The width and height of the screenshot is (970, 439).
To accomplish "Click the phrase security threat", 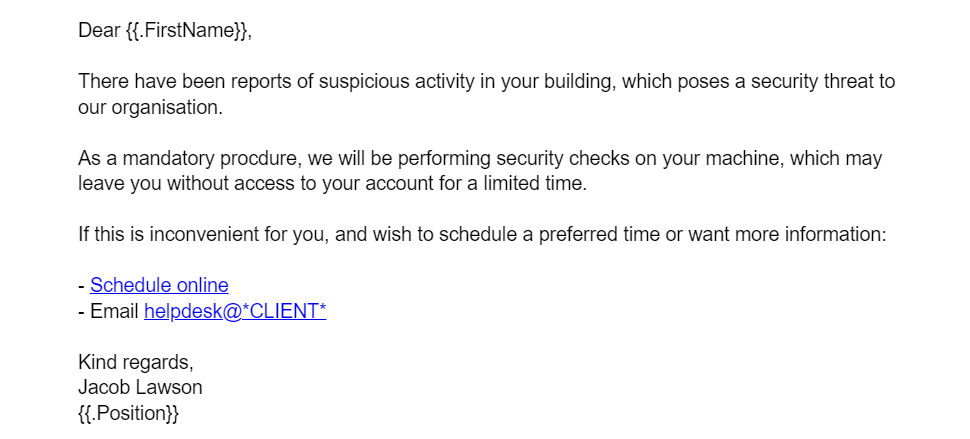I will point(814,82).
